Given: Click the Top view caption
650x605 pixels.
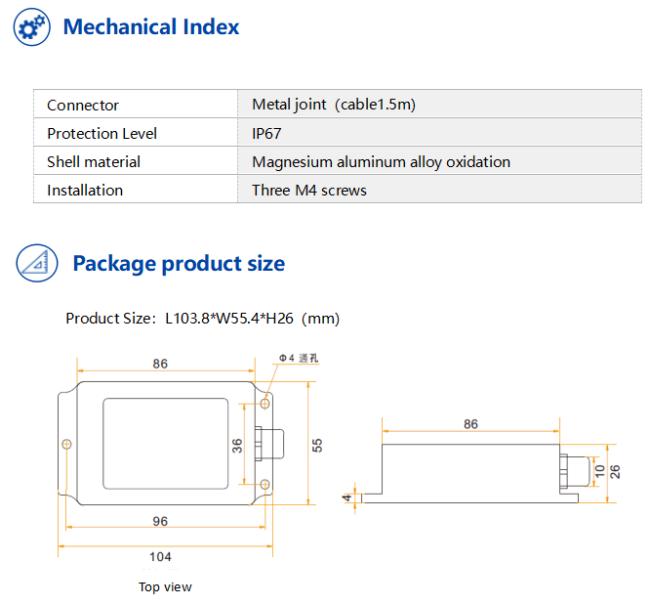Looking at the screenshot, I should point(165,587).
